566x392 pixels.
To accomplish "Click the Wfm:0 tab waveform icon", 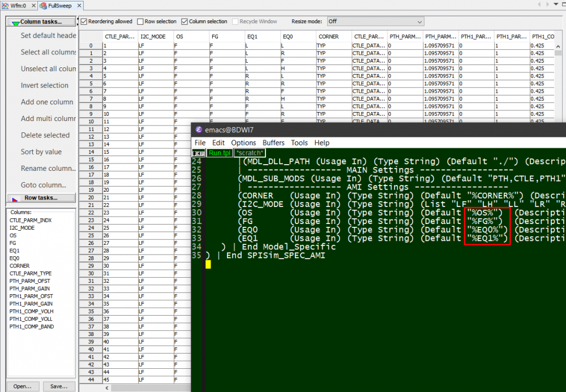I will point(6,6).
